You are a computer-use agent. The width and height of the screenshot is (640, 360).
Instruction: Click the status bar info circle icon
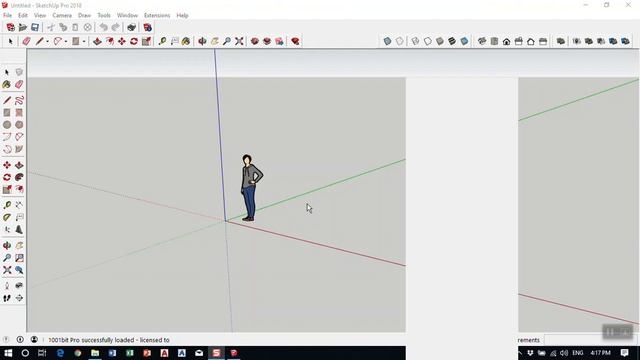[20, 340]
